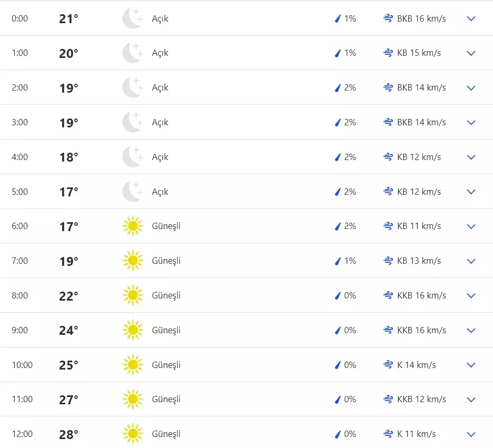This screenshot has width=493, height=448.
Task: Show more details for 12:00
Action: pos(471,434)
